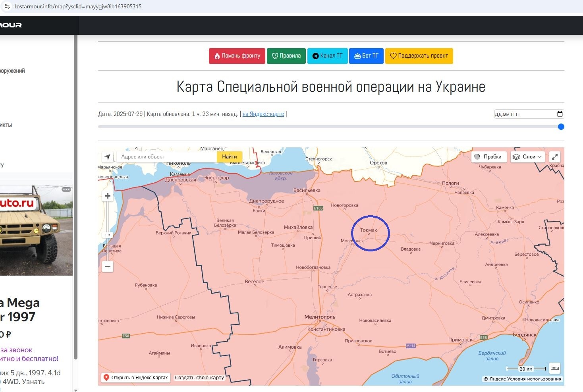Click the Поддержать проект yellow button
The image size is (583, 392).
point(419,56)
